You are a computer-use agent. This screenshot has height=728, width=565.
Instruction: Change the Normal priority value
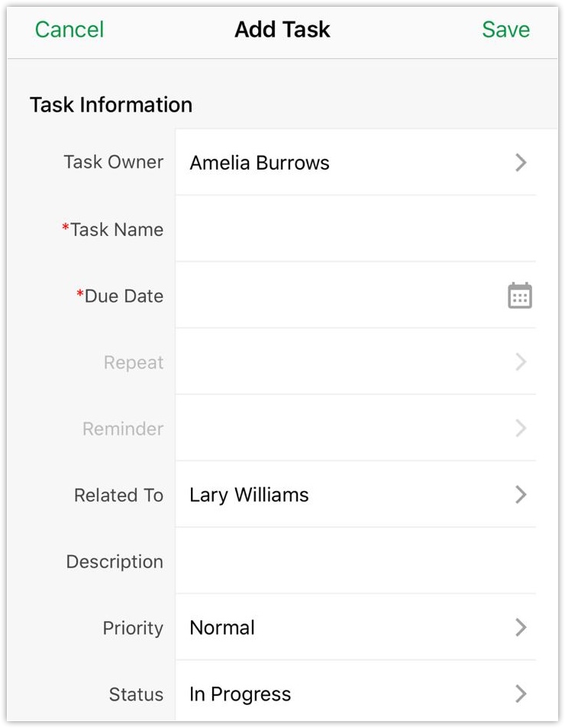click(x=222, y=628)
